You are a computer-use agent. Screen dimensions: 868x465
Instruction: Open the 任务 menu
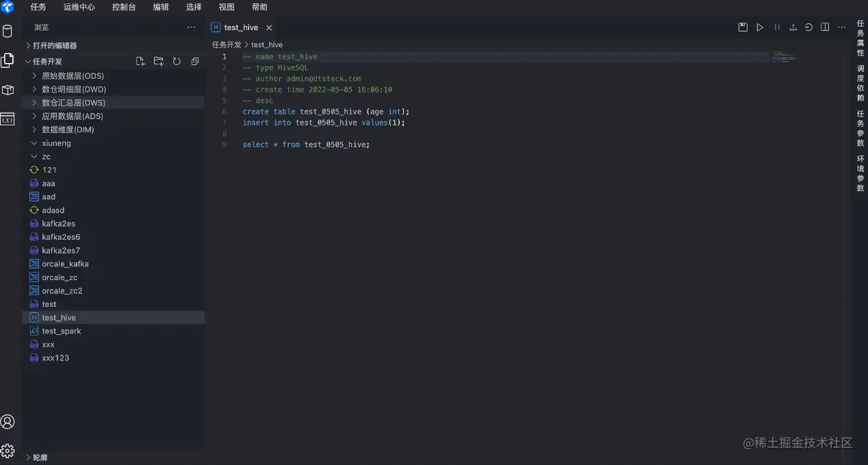(38, 7)
